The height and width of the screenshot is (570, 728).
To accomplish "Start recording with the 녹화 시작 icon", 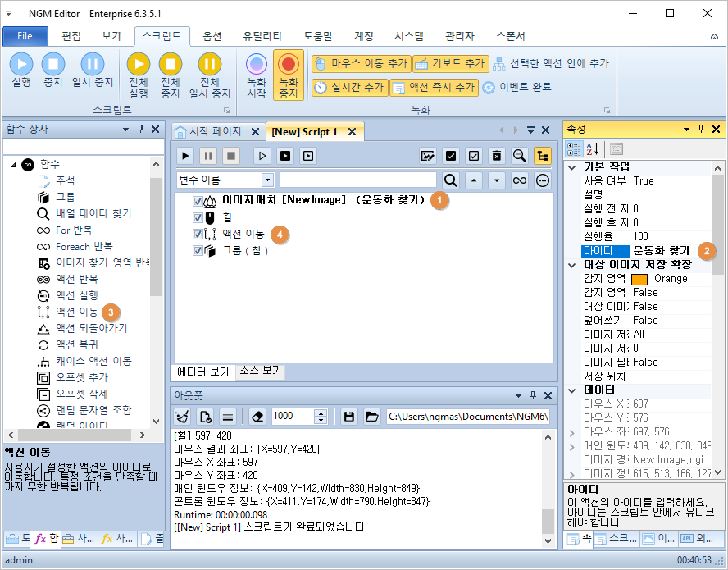I will pos(257,64).
